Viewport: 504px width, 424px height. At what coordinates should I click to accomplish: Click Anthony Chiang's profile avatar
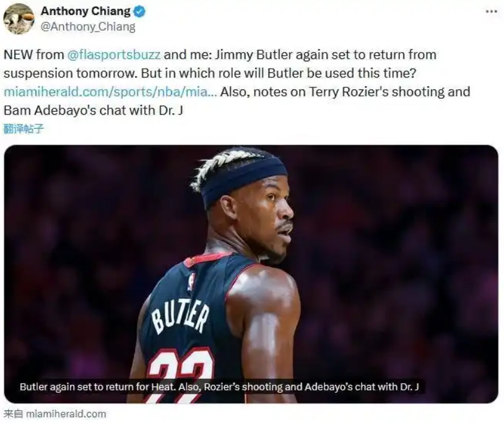pos(19,19)
